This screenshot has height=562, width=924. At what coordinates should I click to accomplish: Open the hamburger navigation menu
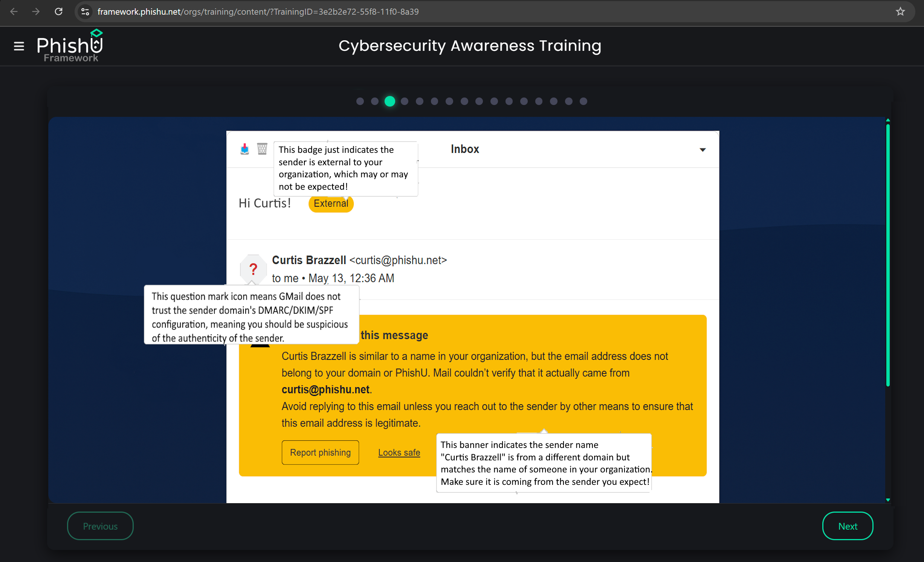click(19, 46)
